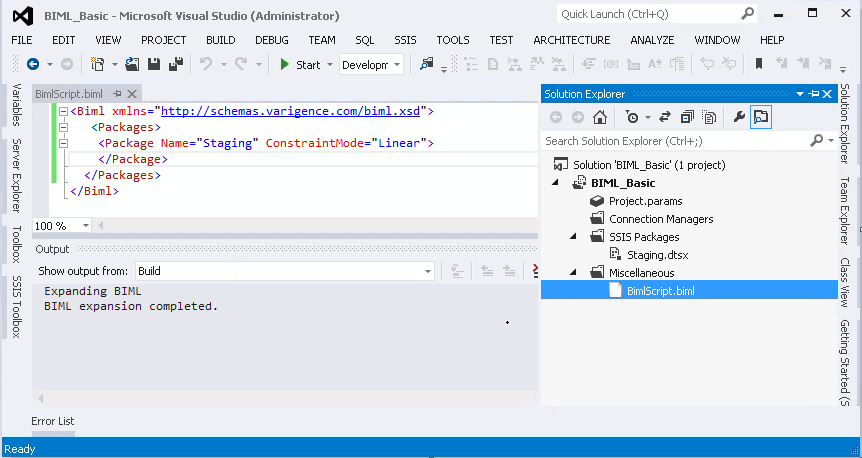
Task: Collapse the Package Staging element outline
Action: [x=64, y=144]
